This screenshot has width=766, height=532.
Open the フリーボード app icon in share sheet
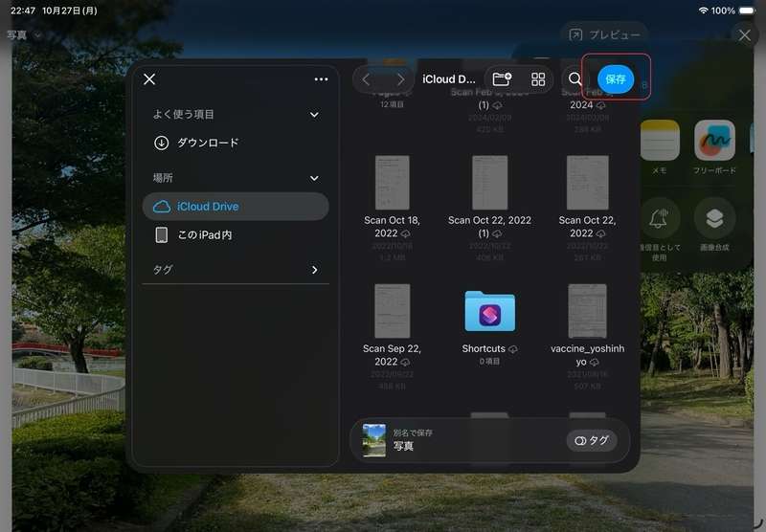coord(714,140)
